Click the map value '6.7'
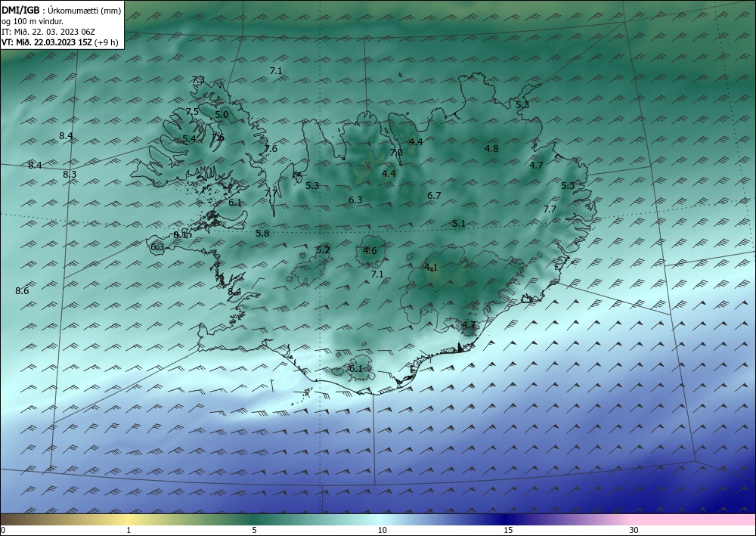756x536 pixels. [x=434, y=196]
